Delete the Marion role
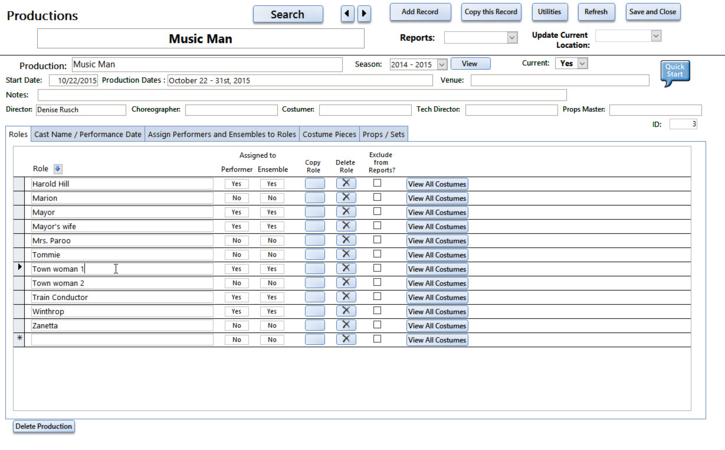The image size is (725, 450). click(346, 198)
